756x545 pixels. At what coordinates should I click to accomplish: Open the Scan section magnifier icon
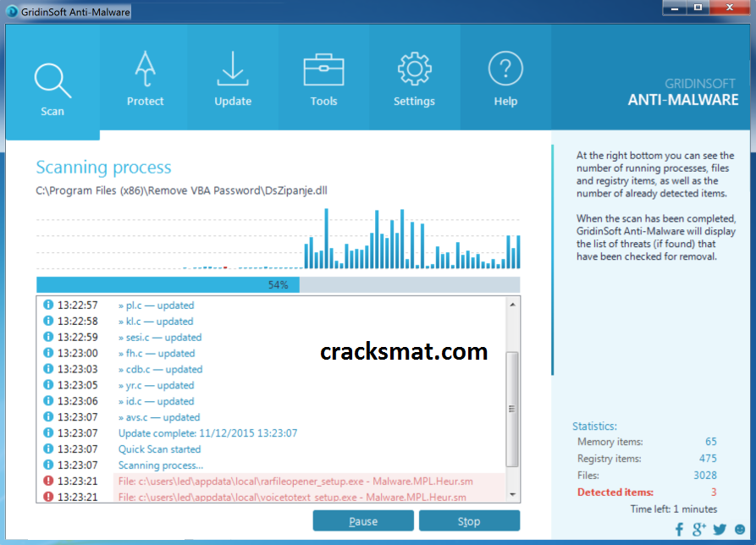coord(52,80)
